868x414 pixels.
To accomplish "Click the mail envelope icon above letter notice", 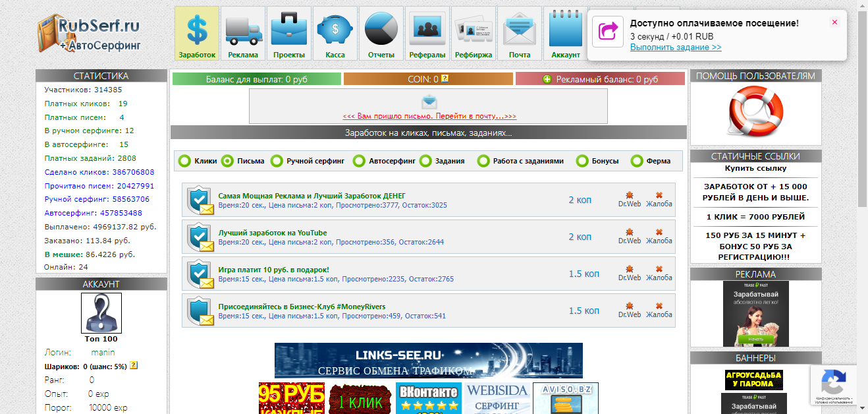I will [429, 101].
